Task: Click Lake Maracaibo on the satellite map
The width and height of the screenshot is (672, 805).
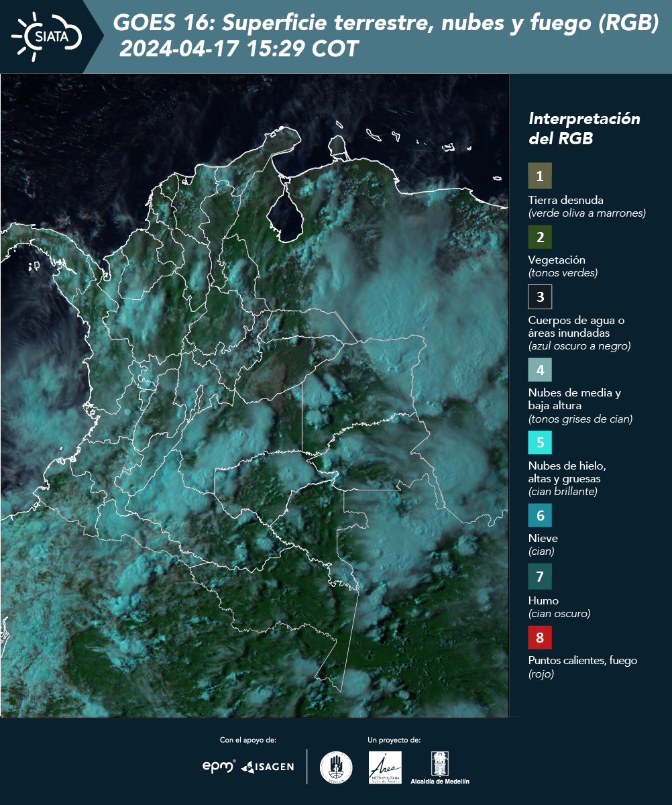Action: 286,213
